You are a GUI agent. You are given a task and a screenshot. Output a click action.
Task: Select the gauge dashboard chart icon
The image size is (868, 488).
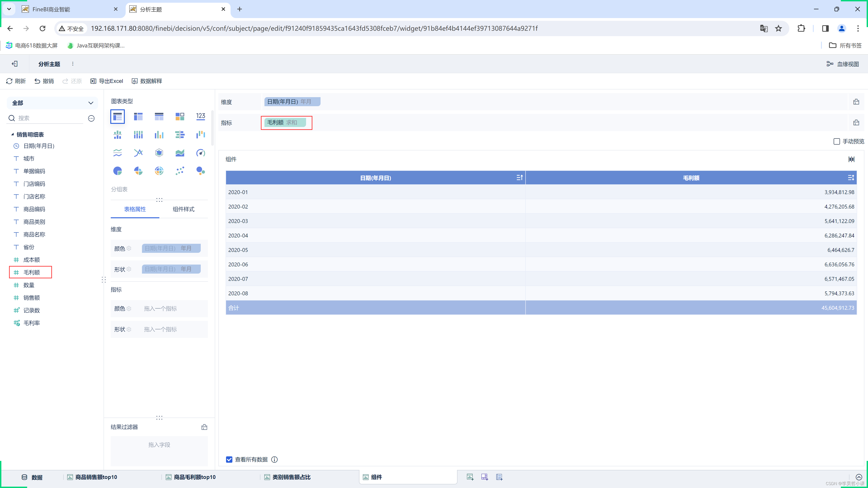(x=200, y=153)
